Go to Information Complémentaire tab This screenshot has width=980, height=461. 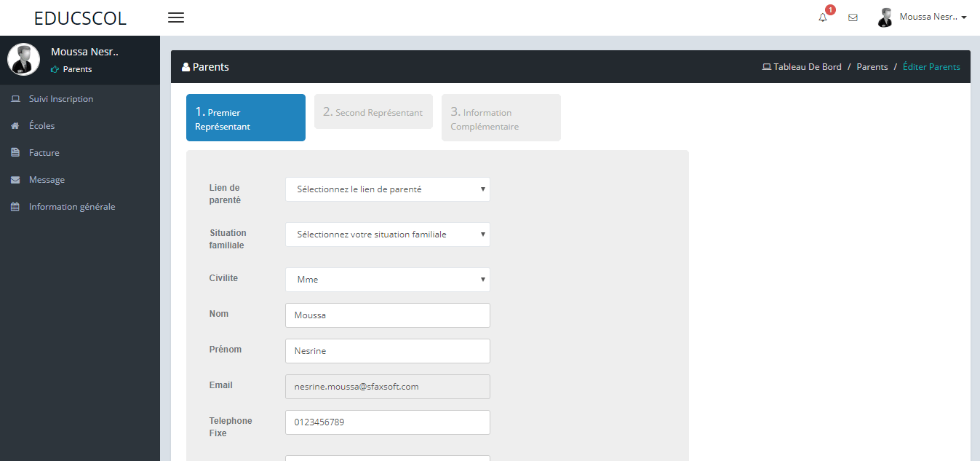coord(501,118)
